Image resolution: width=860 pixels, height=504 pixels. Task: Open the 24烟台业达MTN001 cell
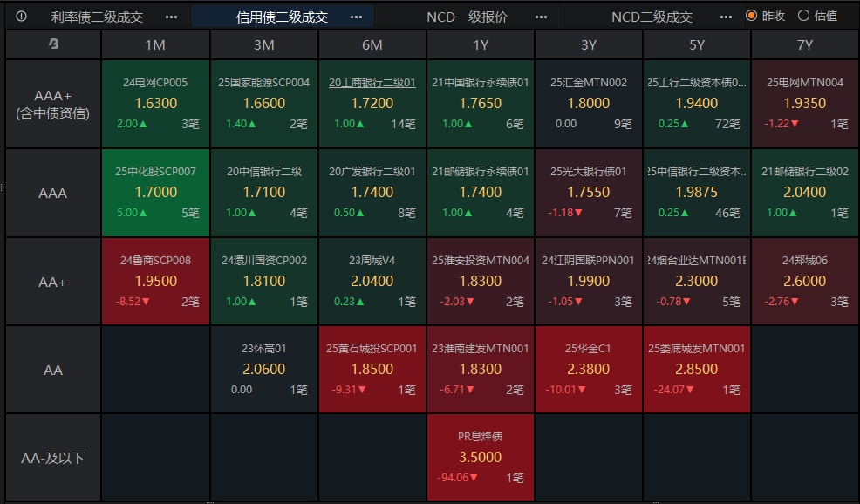pyautogui.click(x=697, y=282)
